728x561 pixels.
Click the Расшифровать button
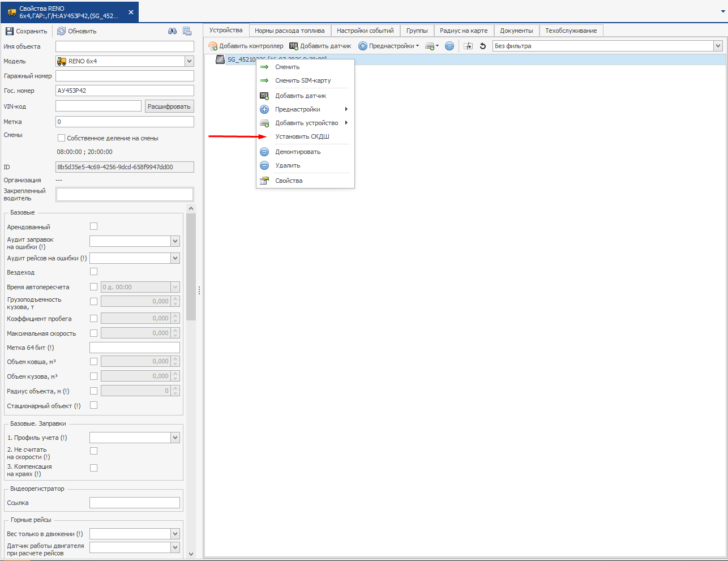pyautogui.click(x=169, y=106)
